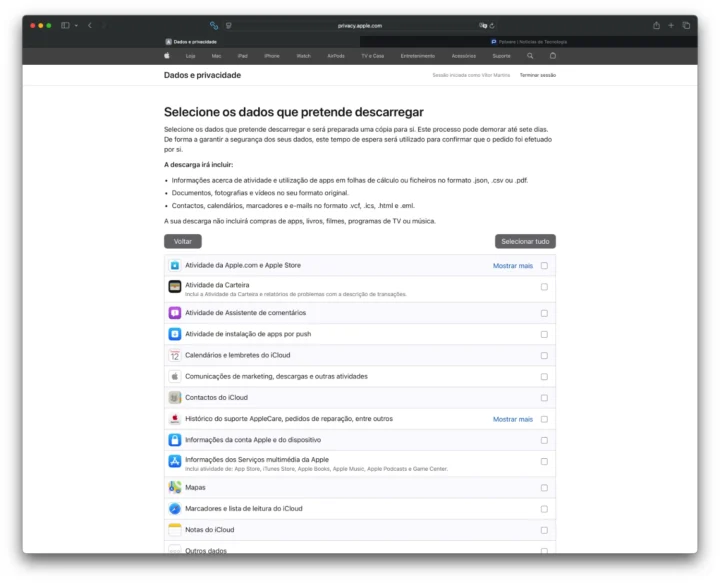
Task: Open the Safari sidebar dropdown arrow
Action: tap(77, 25)
